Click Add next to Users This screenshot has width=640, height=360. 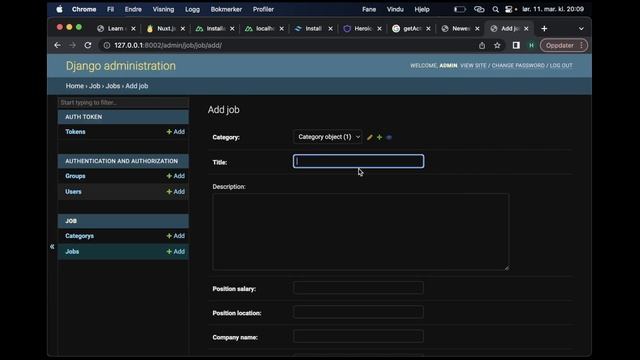tap(176, 191)
